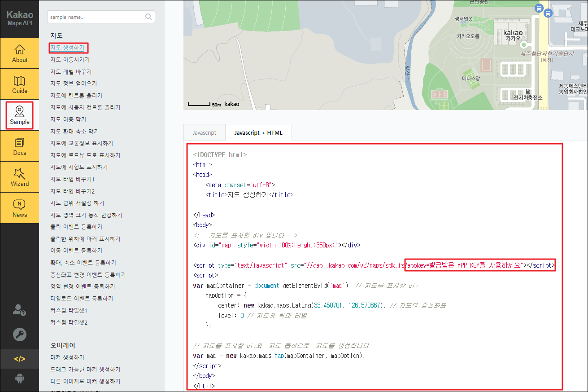Open the 커스텀 타일셋2 sample
Screen dimensions: 588x392
click(x=69, y=322)
